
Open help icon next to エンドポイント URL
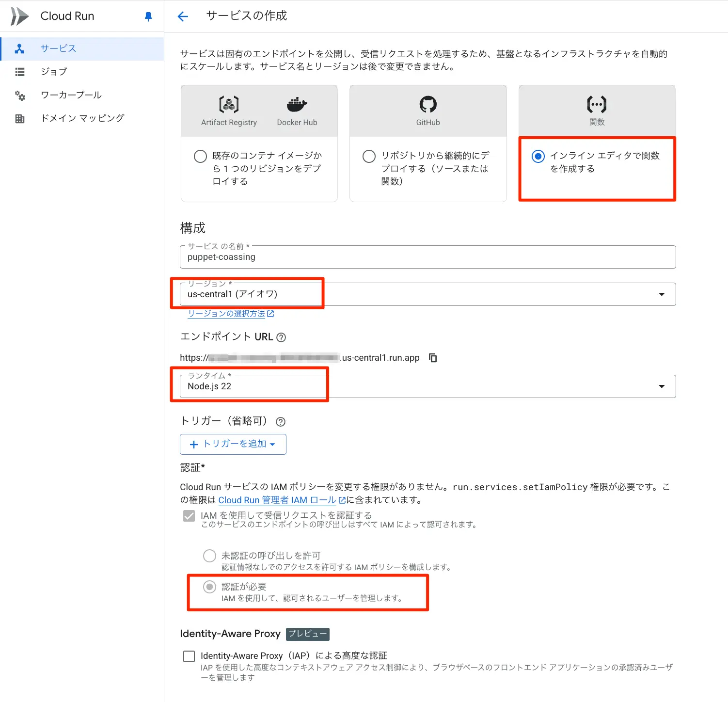[281, 337]
